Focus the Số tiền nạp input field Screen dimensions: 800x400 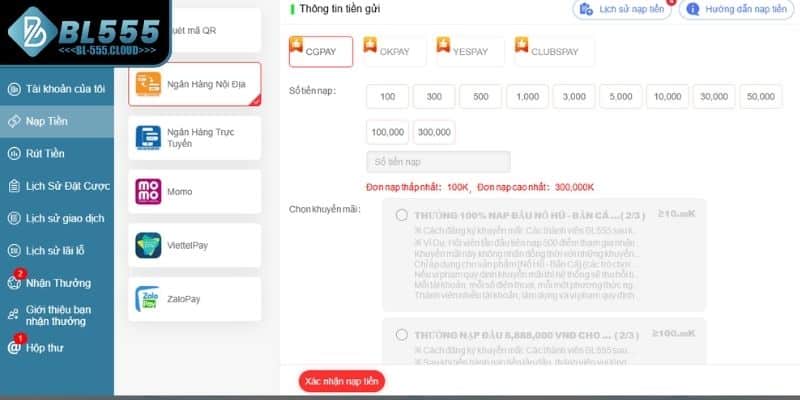point(438,162)
